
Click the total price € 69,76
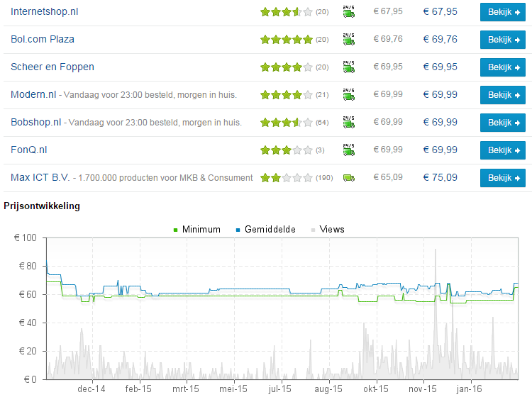pos(440,39)
